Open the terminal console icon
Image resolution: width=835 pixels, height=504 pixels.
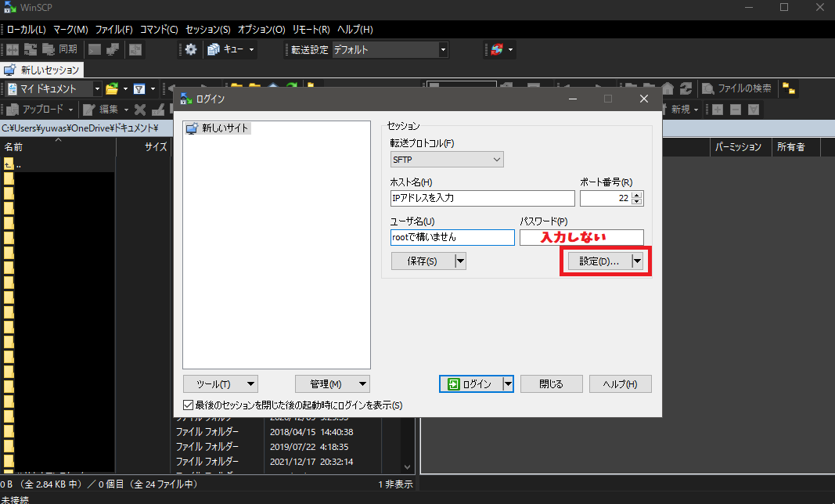95,49
